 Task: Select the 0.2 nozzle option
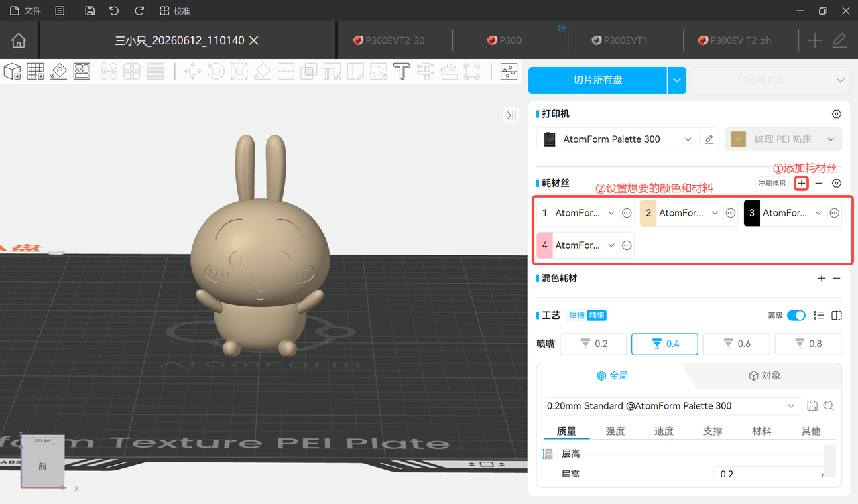[x=593, y=344]
